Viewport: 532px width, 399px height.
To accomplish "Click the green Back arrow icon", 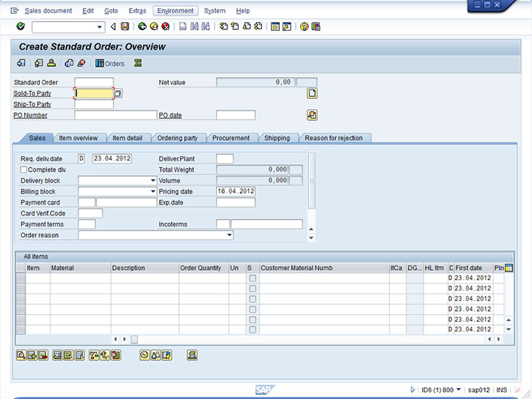I will (142, 26).
